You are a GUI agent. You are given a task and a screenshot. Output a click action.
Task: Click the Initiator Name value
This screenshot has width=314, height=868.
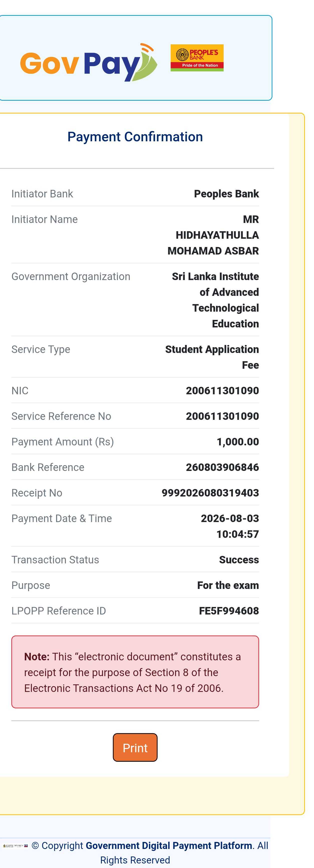point(213,235)
